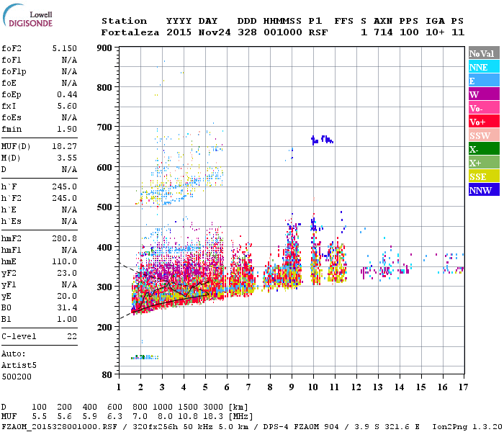Select the SSE yellow legend swatch

tap(484, 176)
